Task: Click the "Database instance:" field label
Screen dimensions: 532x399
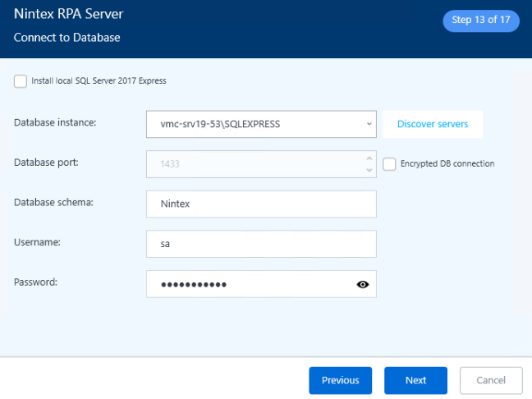Action: [x=55, y=122]
